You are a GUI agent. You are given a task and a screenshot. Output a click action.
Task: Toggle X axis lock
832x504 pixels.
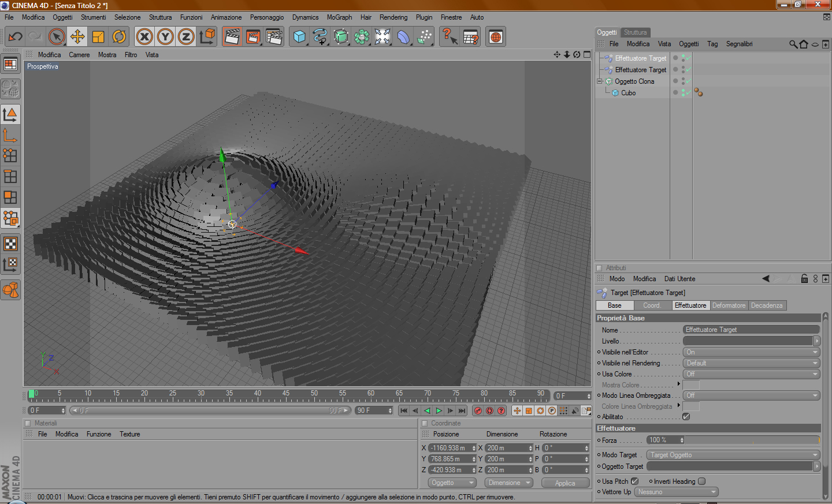144,37
